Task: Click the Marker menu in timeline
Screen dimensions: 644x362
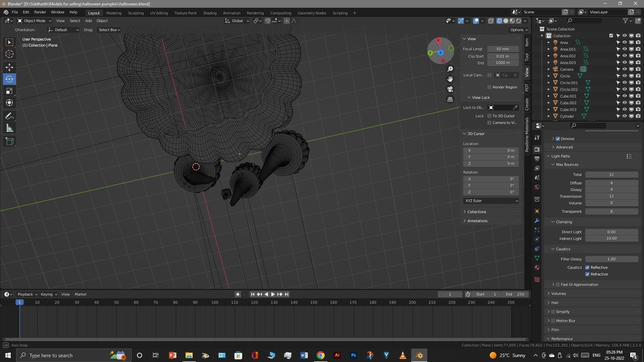Action: pos(80,294)
